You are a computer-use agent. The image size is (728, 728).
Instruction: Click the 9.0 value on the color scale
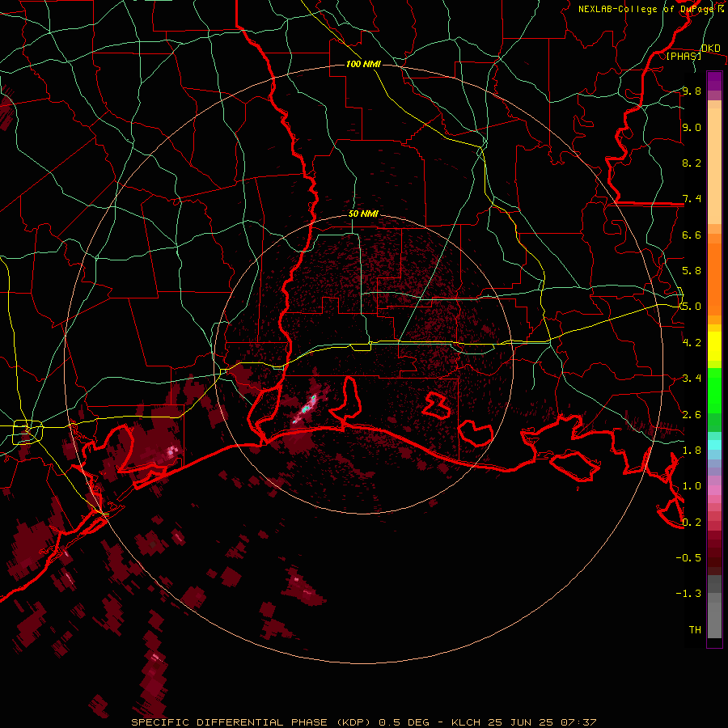(x=692, y=127)
